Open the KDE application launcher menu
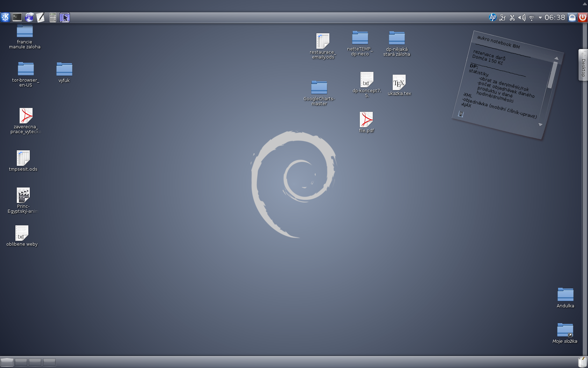 (5, 17)
